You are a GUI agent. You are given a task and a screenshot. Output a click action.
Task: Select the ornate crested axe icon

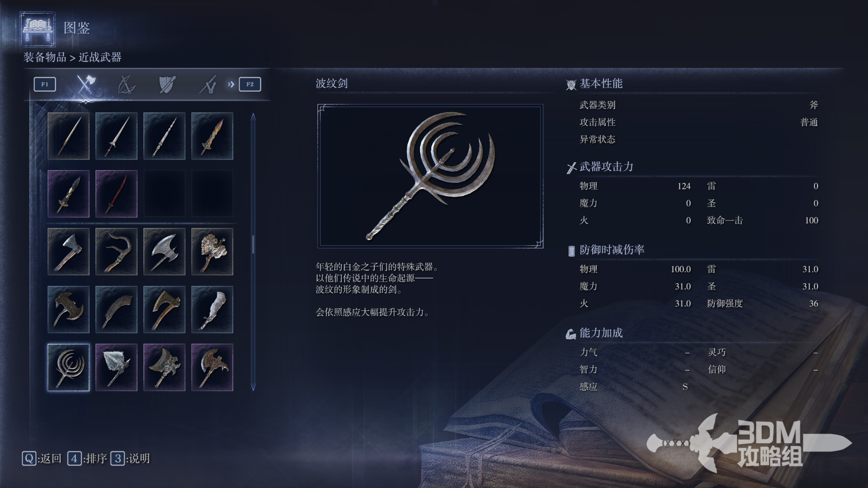[212, 252]
